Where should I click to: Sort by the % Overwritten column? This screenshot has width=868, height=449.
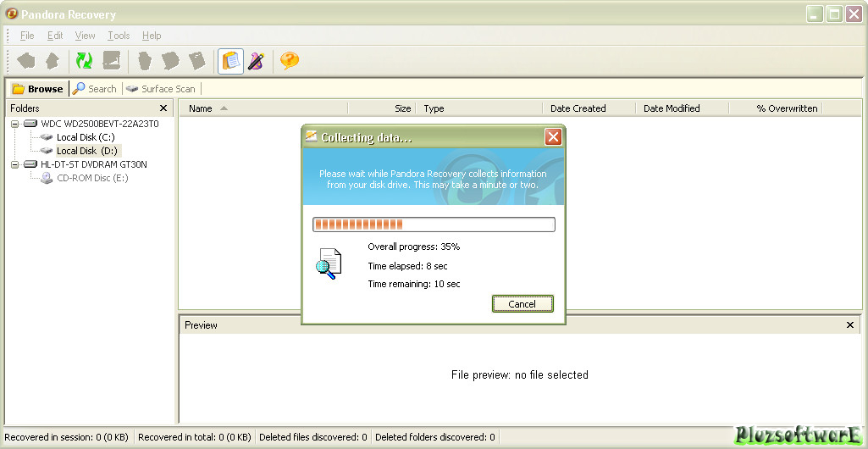(776, 108)
